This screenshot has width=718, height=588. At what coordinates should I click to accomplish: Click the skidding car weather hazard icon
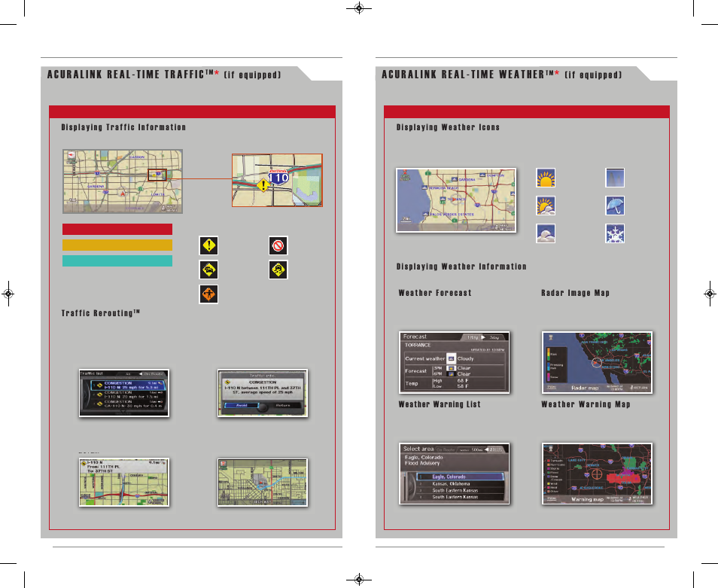(x=278, y=270)
